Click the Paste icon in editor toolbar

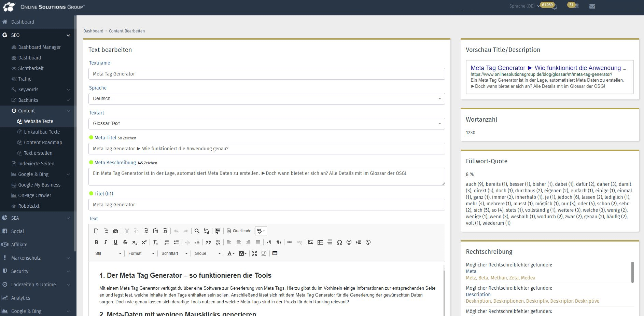click(146, 231)
